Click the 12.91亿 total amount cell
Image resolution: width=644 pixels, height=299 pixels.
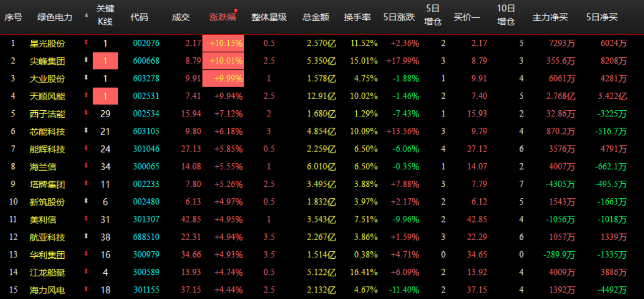pos(321,96)
